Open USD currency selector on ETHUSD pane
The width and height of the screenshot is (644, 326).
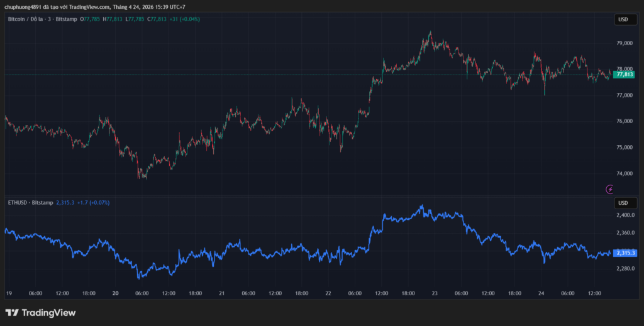pos(623,203)
